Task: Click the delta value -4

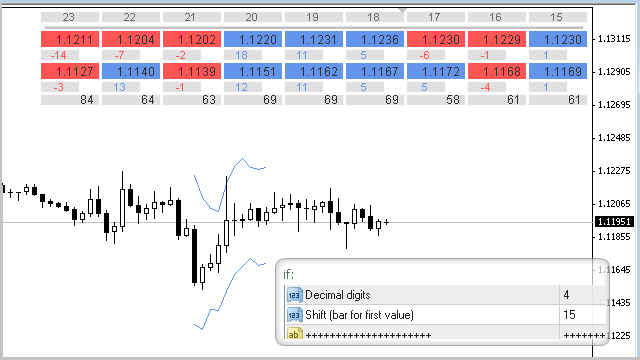Action: (x=487, y=87)
